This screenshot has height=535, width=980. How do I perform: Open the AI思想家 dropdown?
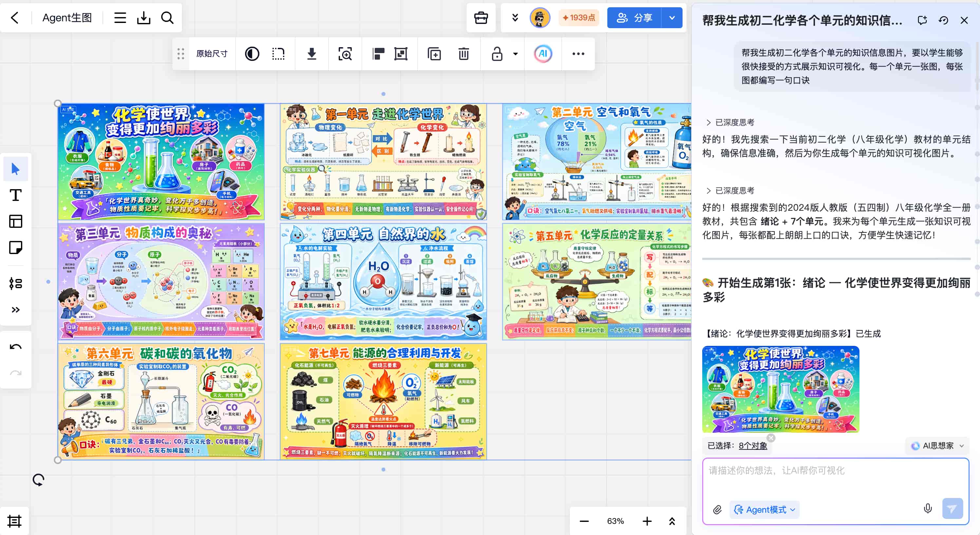[x=937, y=446]
